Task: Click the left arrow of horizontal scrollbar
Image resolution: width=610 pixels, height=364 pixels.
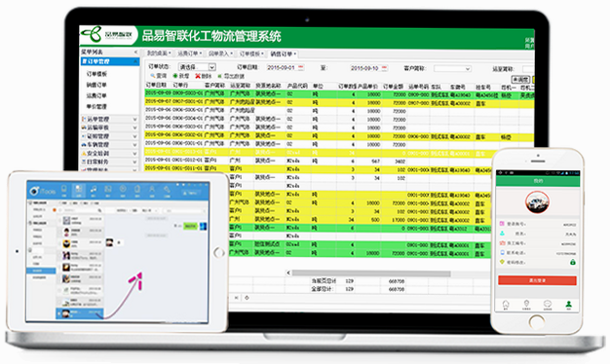Action: [288, 273]
